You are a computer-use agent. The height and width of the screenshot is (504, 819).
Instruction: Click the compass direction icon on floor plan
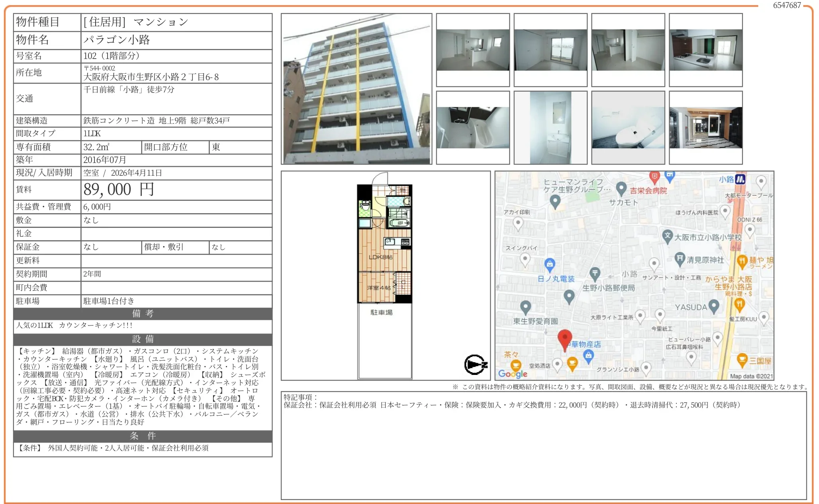(475, 364)
